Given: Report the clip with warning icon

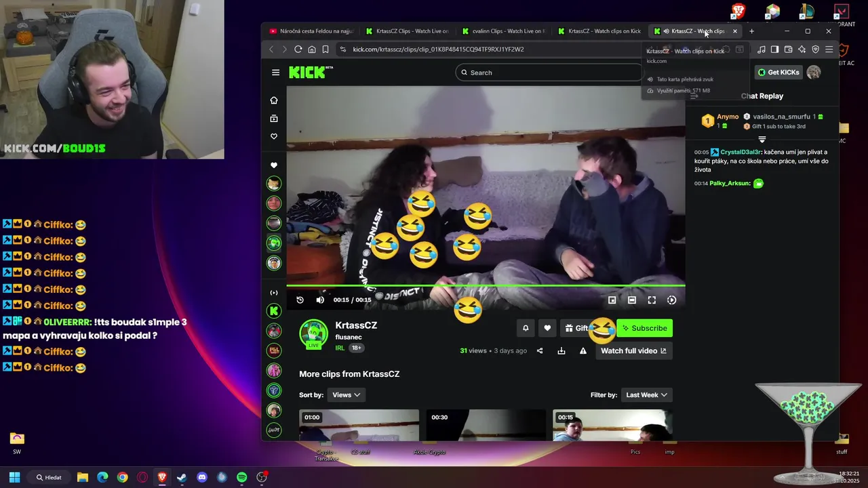Looking at the screenshot, I should point(583,350).
